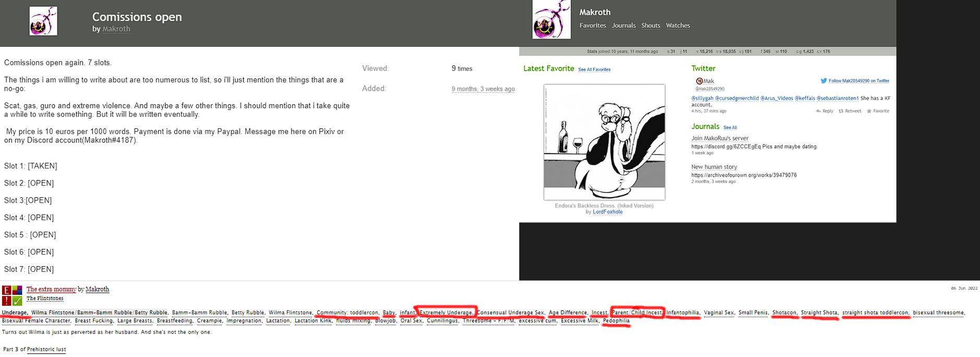980x357 pixels.
Task: Open the New human story journal
Action: 714,167
